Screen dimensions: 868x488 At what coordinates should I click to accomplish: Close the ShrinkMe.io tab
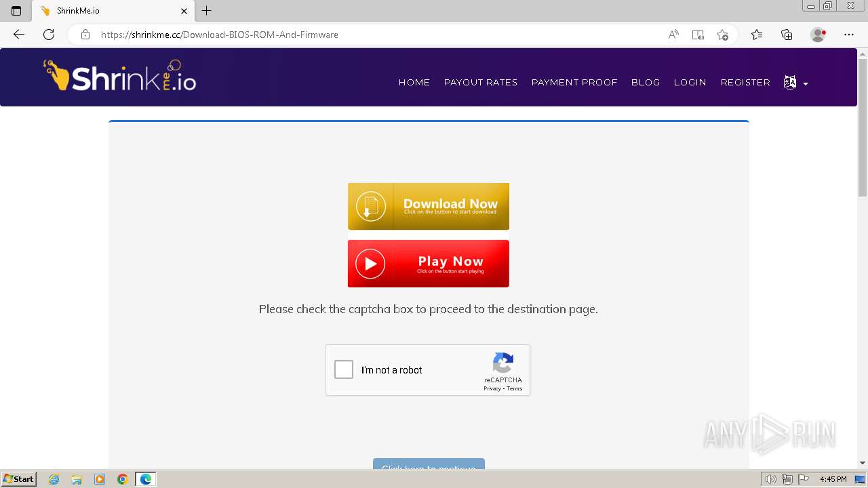click(184, 11)
